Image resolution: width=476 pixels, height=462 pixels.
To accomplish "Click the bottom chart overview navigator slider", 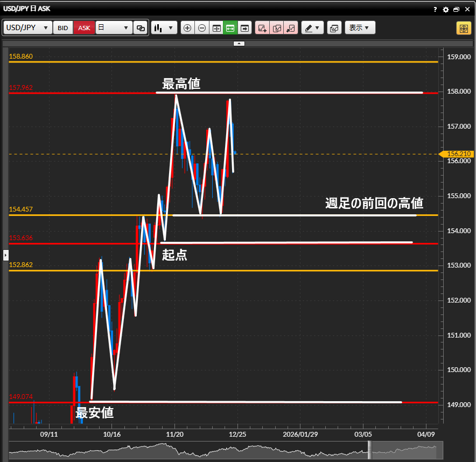I will pos(406,450).
